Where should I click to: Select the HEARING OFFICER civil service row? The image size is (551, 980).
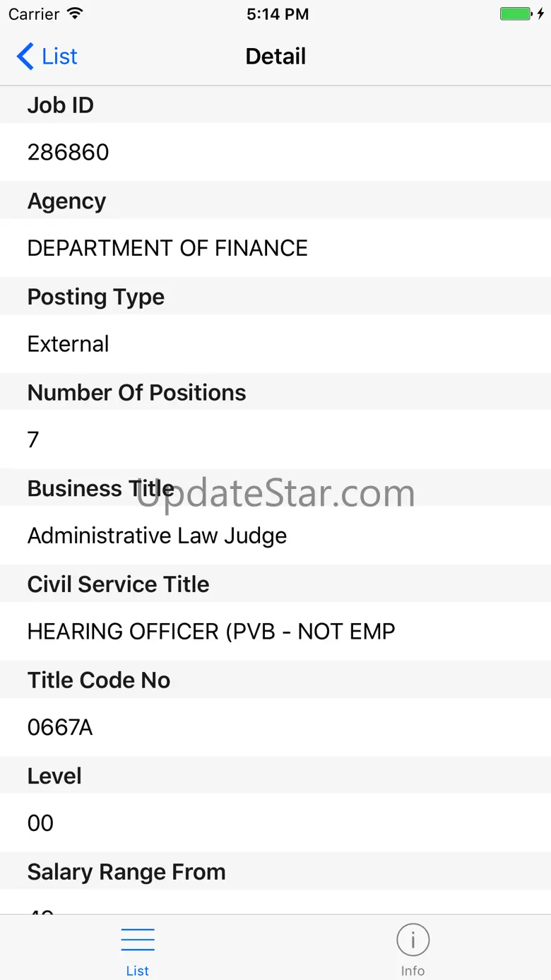(x=211, y=632)
